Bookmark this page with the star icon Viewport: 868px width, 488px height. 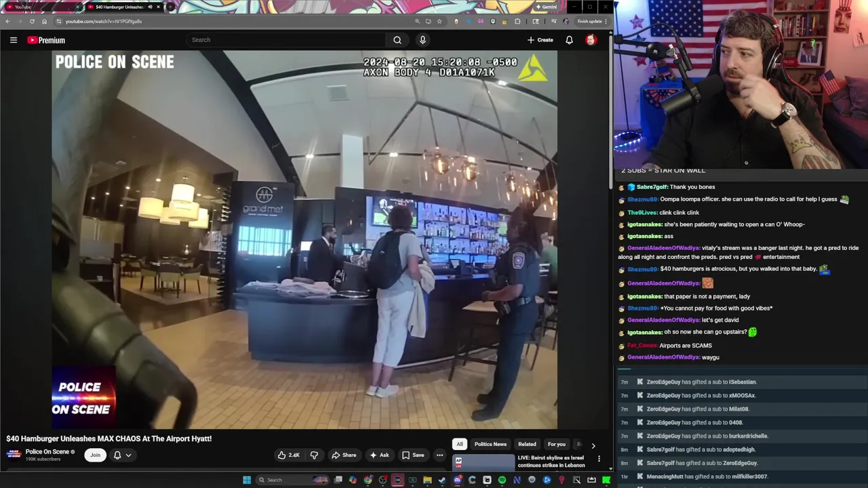439,21
